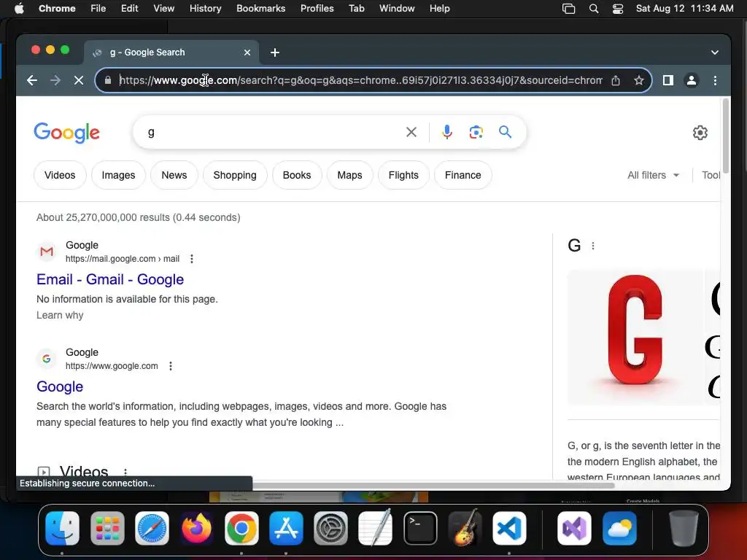The height and width of the screenshot is (560, 747).
Task: Click the magnifier search button
Action: pyautogui.click(x=505, y=132)
